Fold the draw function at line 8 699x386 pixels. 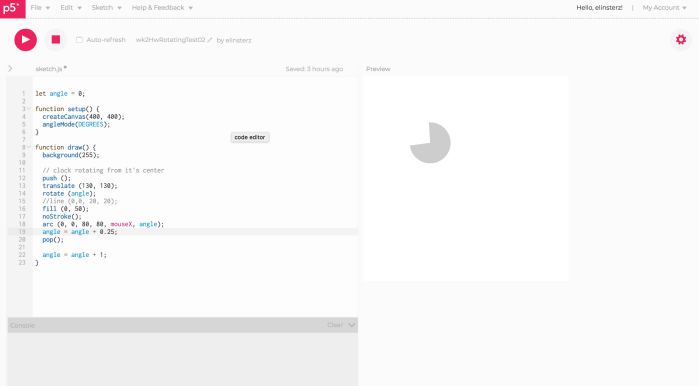(x=29, y=147)
